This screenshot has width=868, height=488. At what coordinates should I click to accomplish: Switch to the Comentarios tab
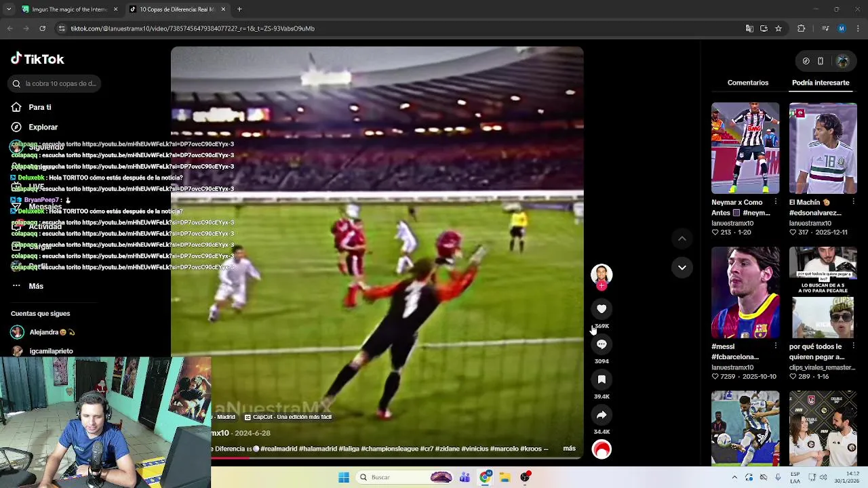click(x=748, y=83)
